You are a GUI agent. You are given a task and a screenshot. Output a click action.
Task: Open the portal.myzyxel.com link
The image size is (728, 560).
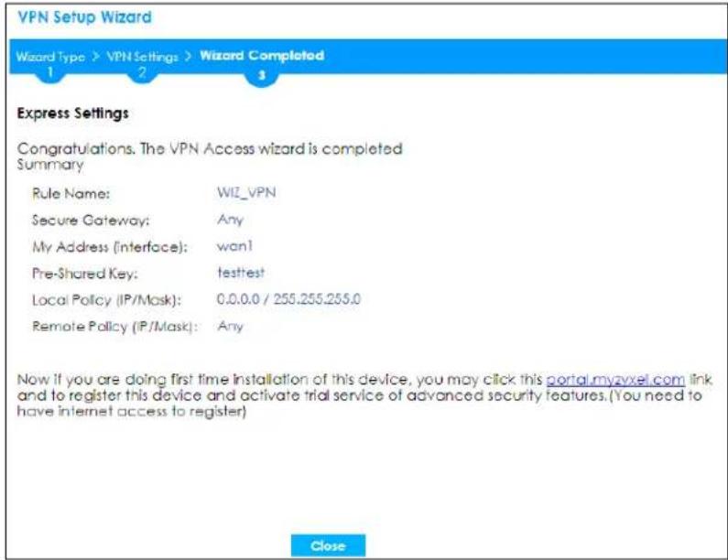[x=615, y=380]
